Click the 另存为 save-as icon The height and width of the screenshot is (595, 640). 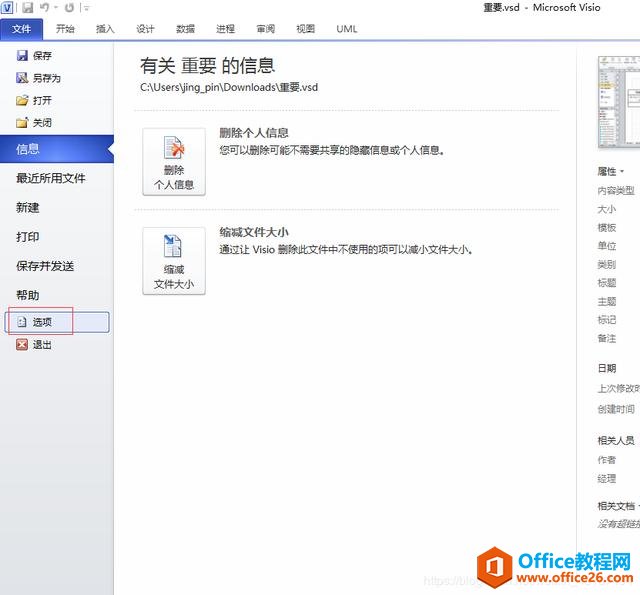coord(22,78)
